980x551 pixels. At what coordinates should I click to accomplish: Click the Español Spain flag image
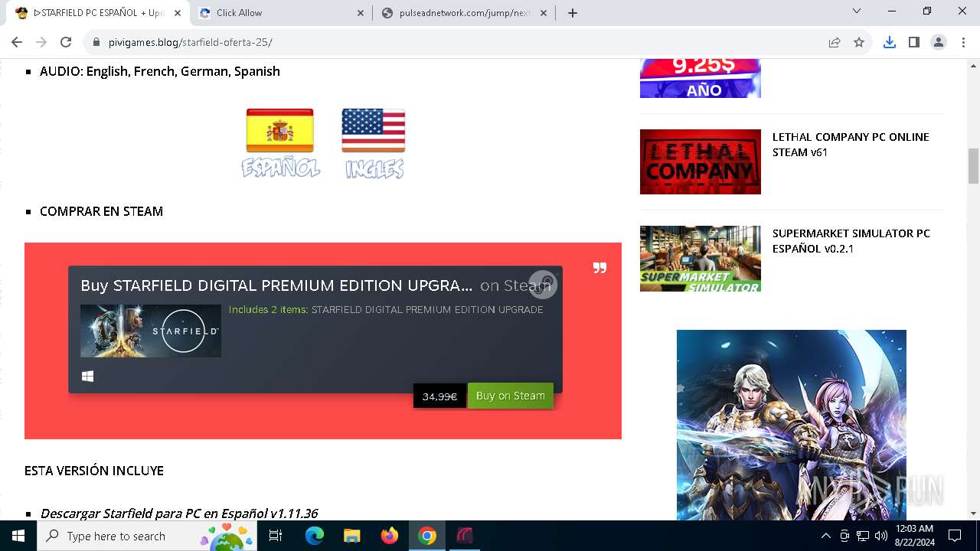point(280,143)
